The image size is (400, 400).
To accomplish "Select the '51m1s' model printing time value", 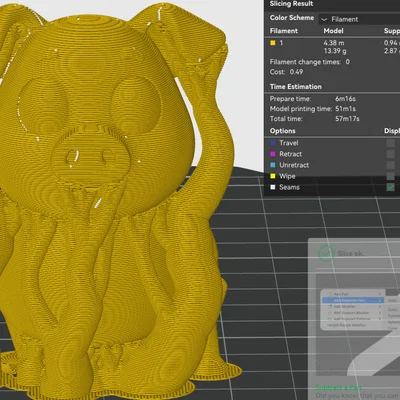I will 345,109.
